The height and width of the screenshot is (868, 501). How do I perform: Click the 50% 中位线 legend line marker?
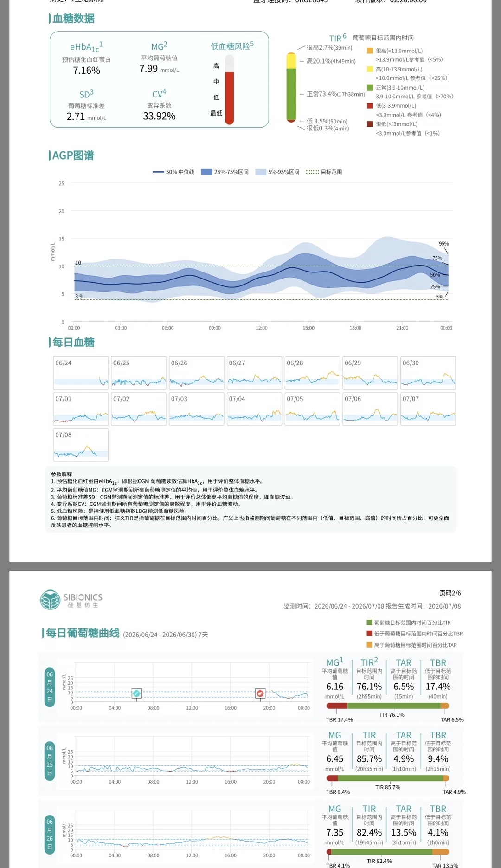tap(158, 172)
